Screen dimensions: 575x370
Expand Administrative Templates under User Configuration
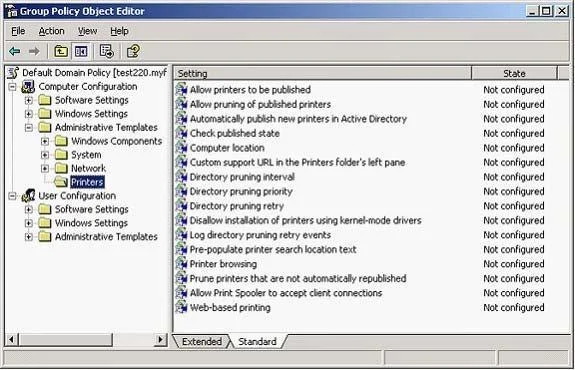pos(29,237)
